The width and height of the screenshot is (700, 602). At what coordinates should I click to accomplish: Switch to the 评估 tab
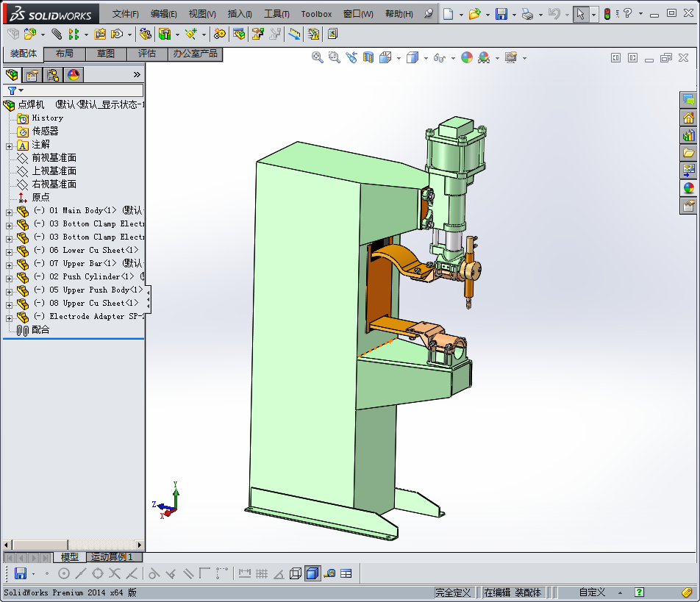(x=147, y=54)
